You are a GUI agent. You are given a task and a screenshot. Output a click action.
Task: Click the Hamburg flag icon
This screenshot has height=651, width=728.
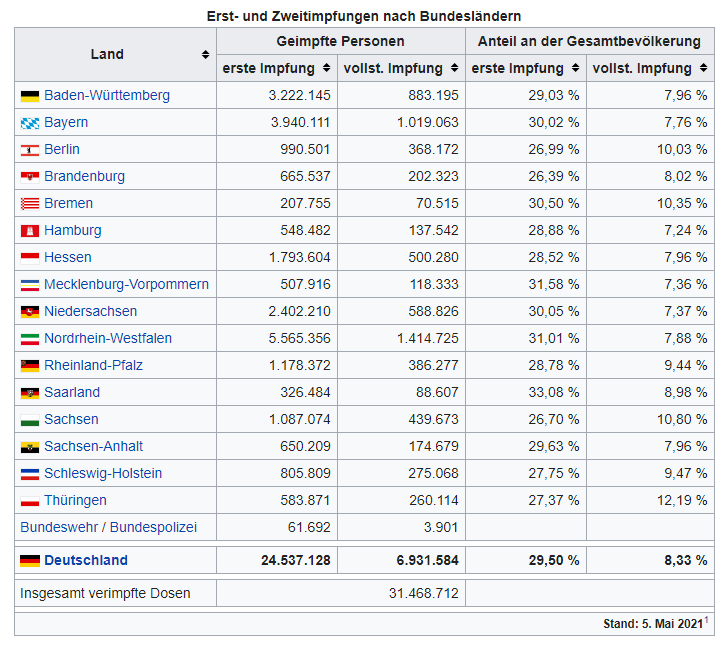point(30,231)
